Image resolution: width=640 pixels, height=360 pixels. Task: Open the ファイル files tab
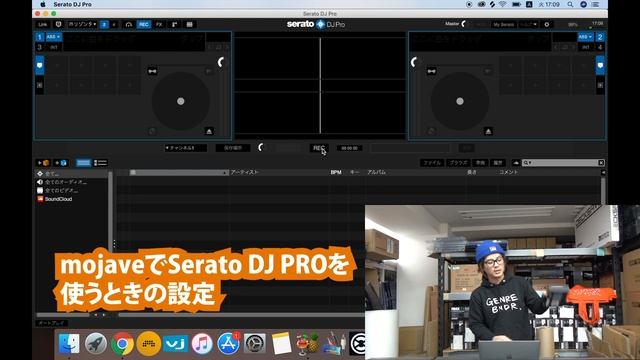[x=432, y=163]
